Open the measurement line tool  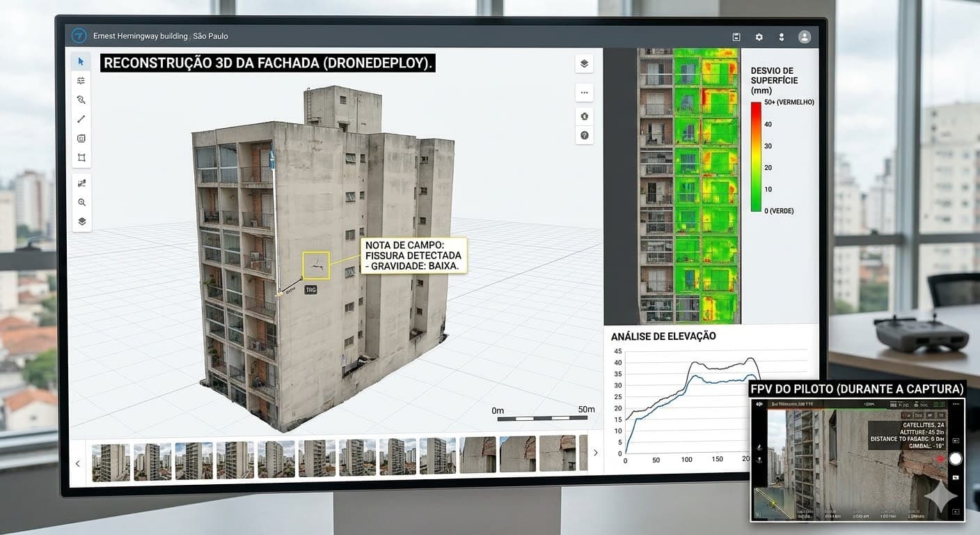(x=81, y=118)
